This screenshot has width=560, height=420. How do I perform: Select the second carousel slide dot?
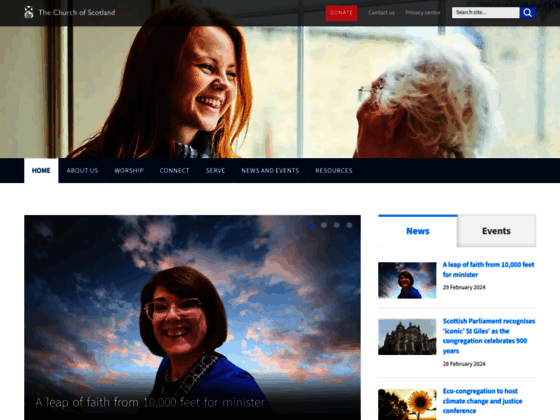324,225
